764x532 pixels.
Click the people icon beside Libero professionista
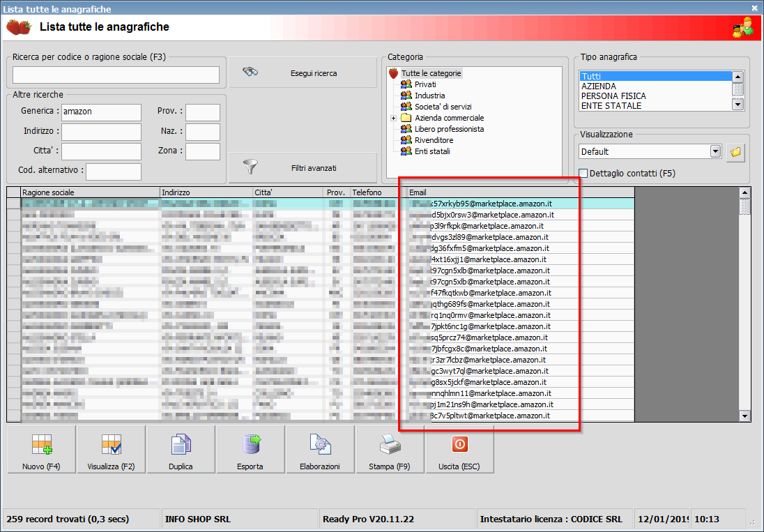click(x=406, y=129)
